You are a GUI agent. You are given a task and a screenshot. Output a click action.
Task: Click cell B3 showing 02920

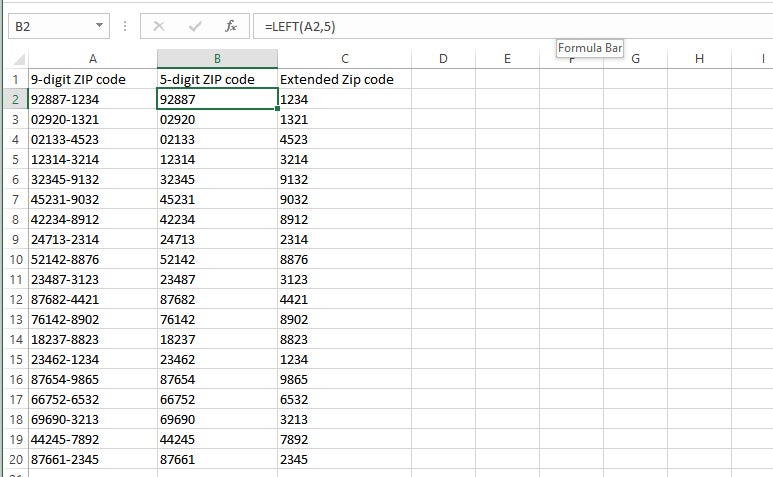click(x=217, y=120)
